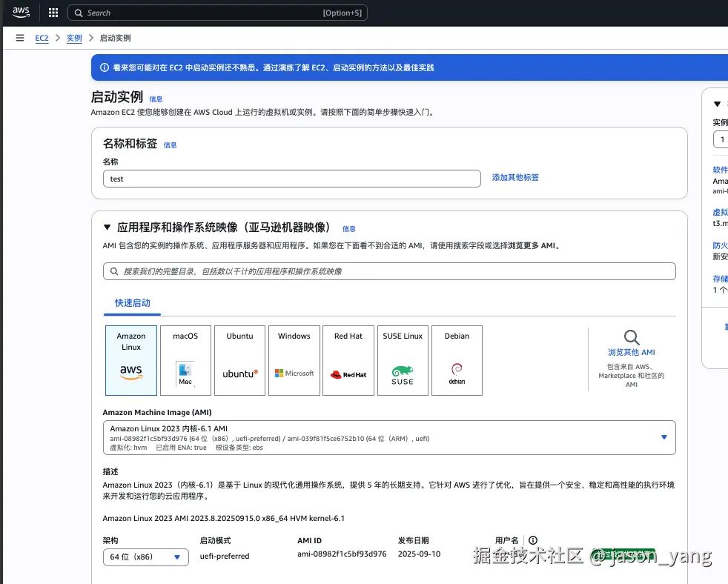Select the Ubuntu AMI tile
The image size is (728, 584).
239,360
